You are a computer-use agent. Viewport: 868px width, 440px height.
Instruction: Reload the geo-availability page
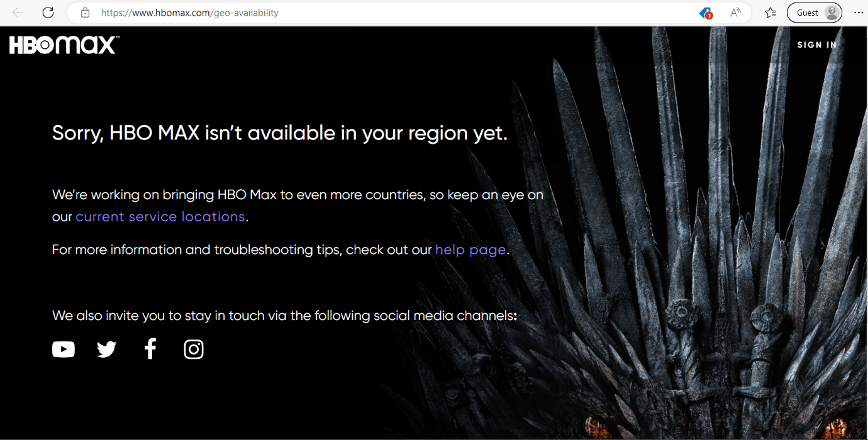point(48,13)
